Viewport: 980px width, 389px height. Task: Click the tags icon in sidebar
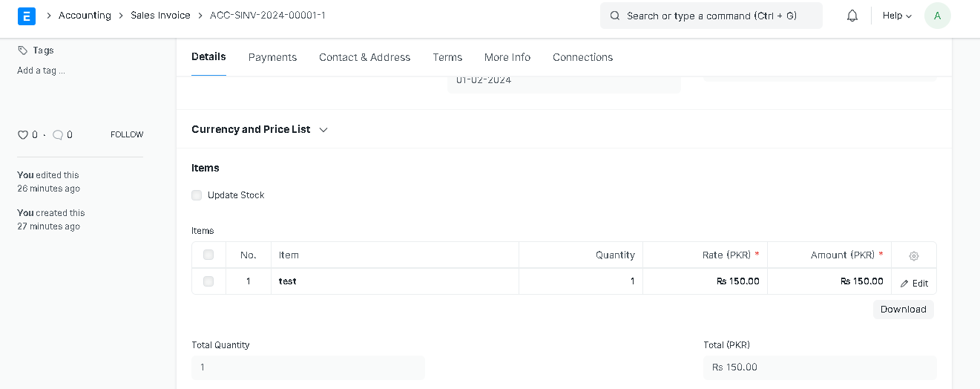(x=23, y=50)
